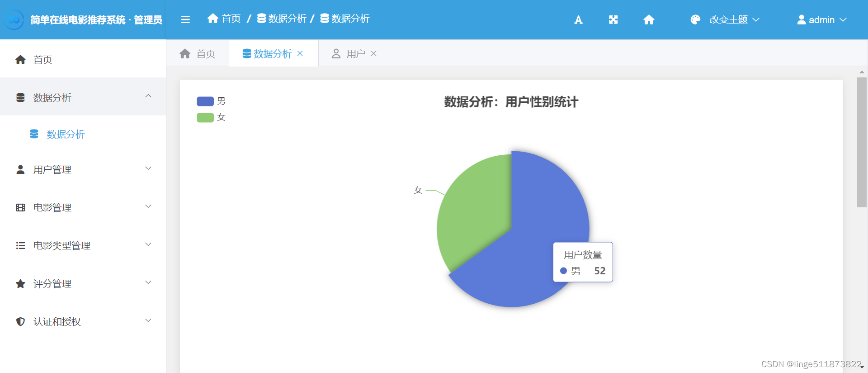Expand the 电影管理 menu chevron
The image size is (868, 373).
click(x=148, y=206)
